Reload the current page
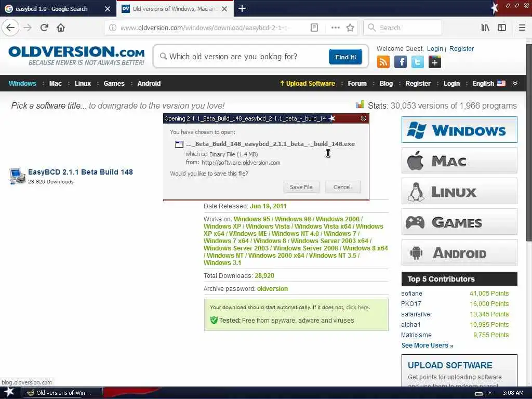The height and width of the screenshot is (399, 532). [44, 28]
